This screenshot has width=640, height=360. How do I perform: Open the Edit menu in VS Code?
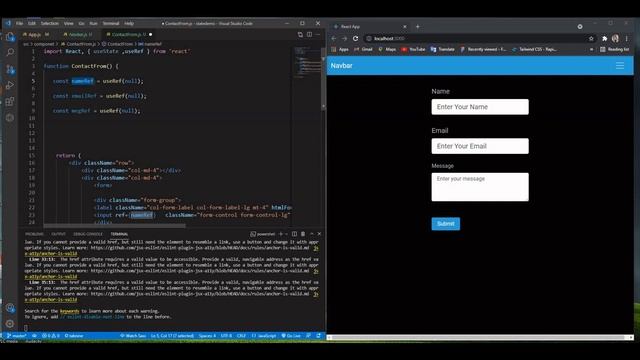[32, 23]
